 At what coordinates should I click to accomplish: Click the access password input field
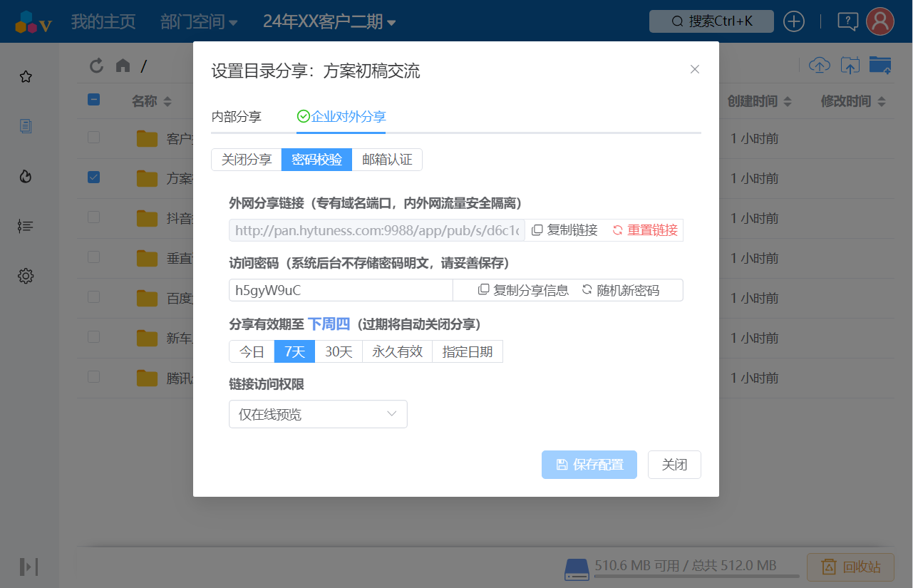340,290
